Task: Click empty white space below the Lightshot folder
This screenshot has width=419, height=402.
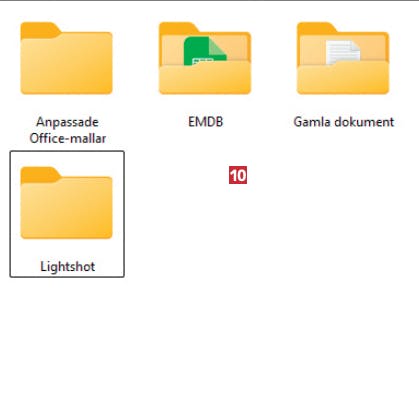Action: 67,333
